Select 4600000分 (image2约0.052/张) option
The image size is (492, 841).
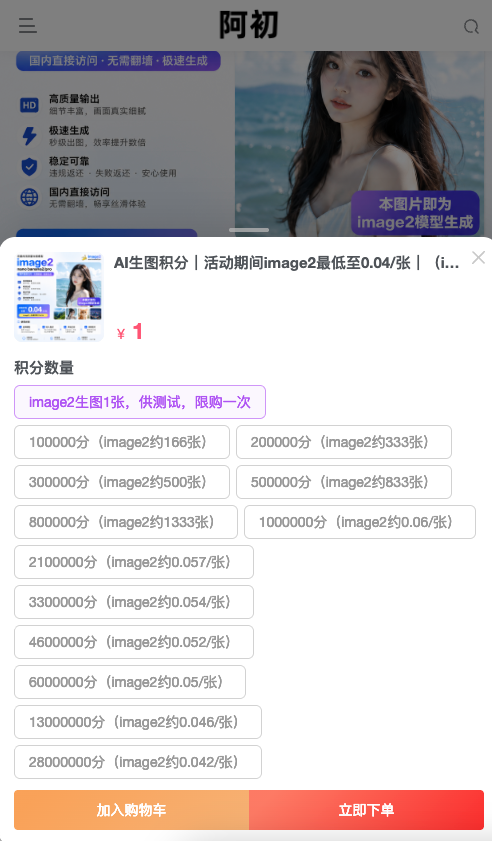[x=134, y=642]
